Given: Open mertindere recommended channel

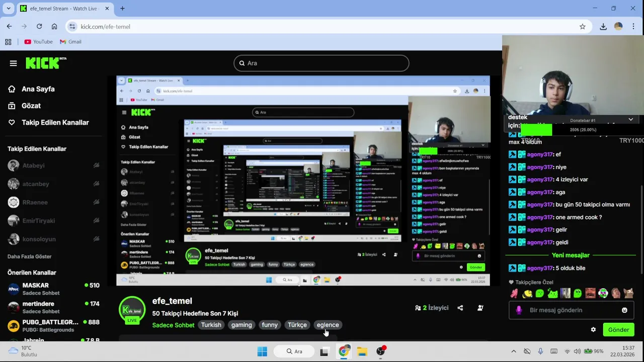Looking at the screenshot, I should [x=53, y=307].
